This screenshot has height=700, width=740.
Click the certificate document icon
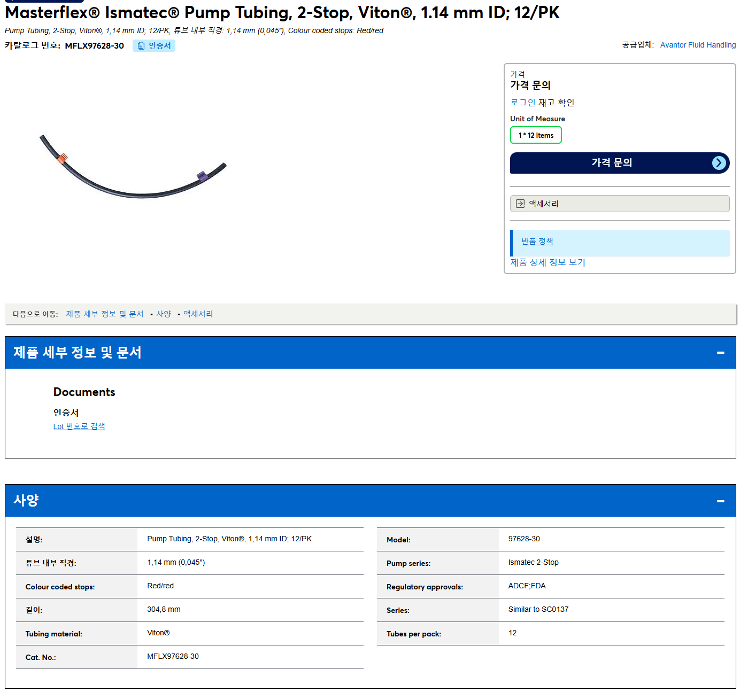141,46
